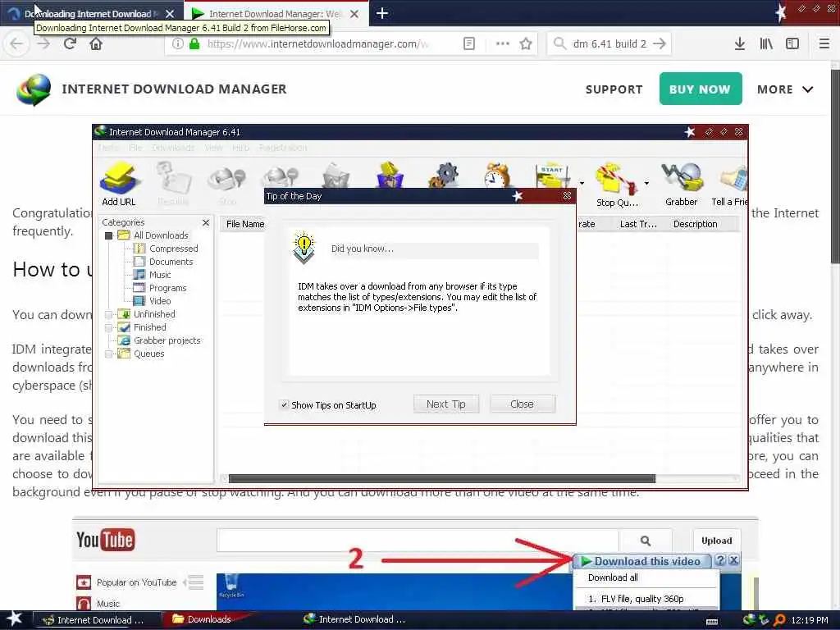Viewport: 840px width, 630px height.
Task: Expand the Finished category node
Action: [109, 327]
